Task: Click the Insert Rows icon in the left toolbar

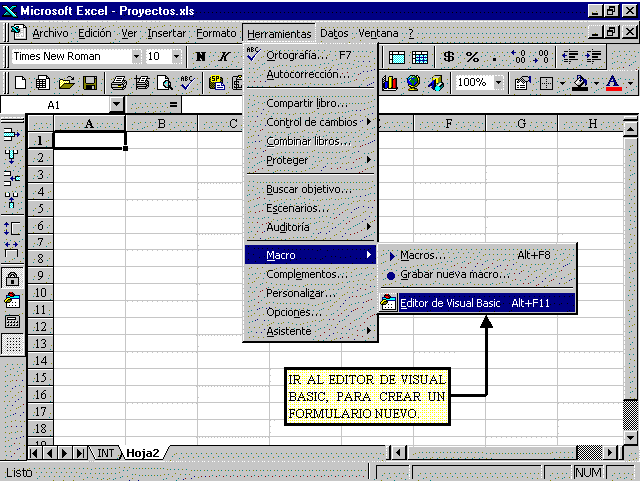Action: point(12,134)
